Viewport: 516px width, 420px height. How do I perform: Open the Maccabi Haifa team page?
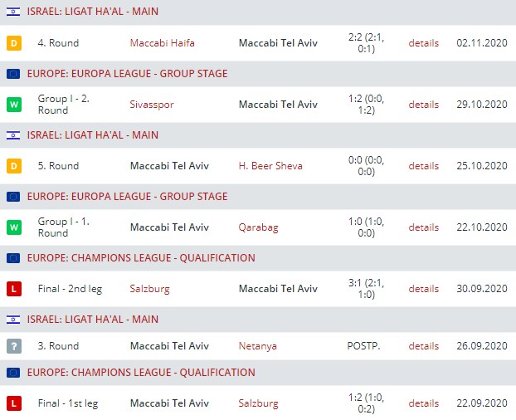click(163, 43)
